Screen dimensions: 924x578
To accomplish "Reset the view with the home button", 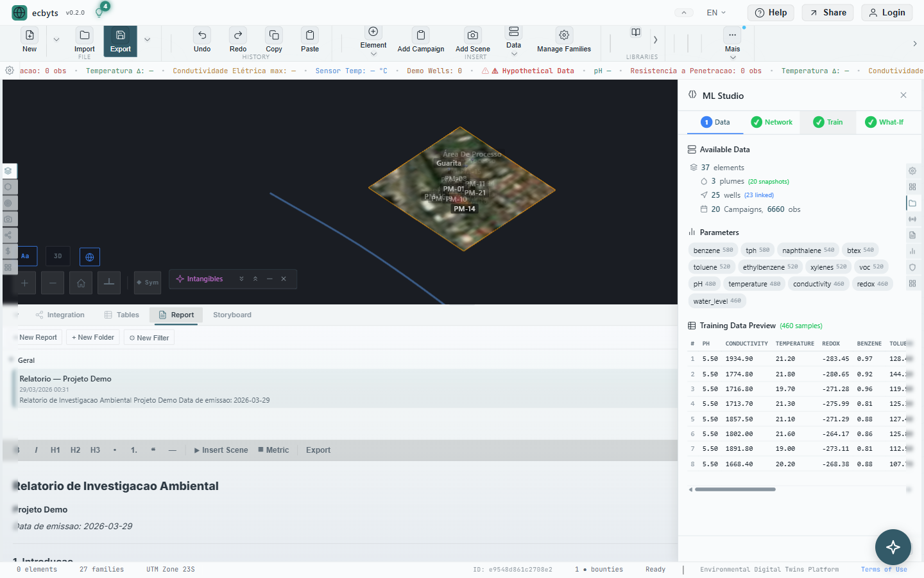I will [x=81, y=283].
